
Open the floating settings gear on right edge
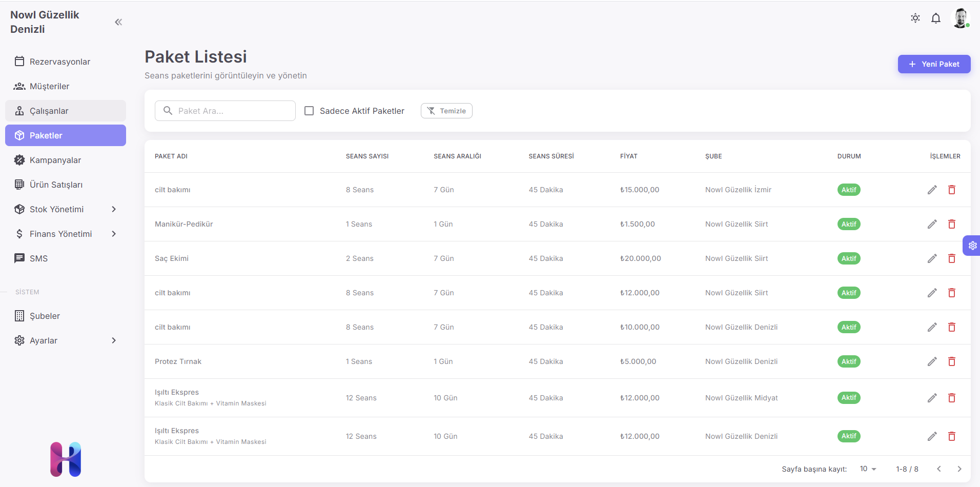tap(972, 246)
